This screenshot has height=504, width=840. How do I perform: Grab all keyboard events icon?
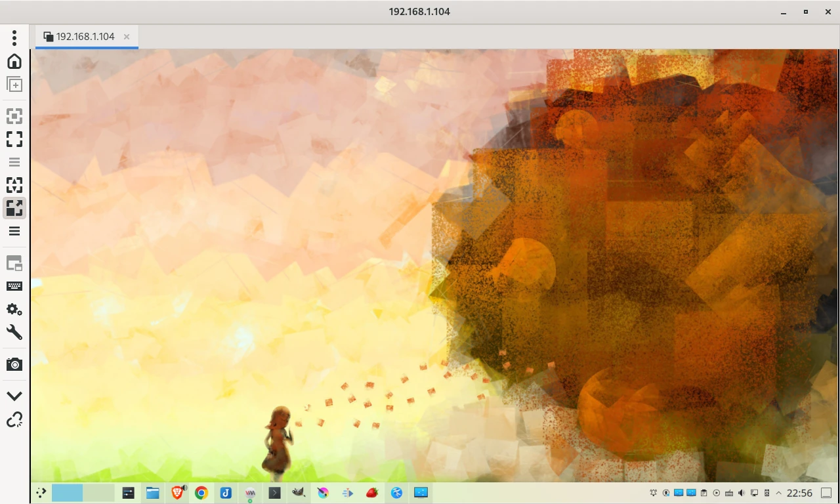(x=14, y=286)
